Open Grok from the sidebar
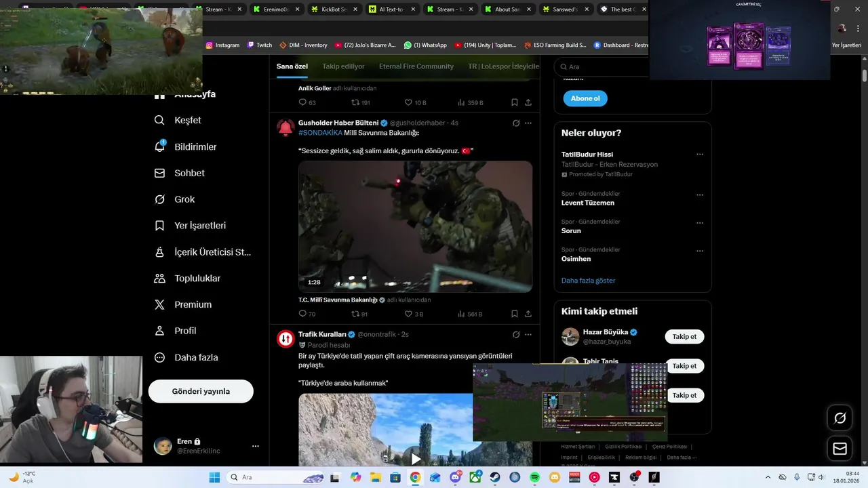 [x=174, y=199]
